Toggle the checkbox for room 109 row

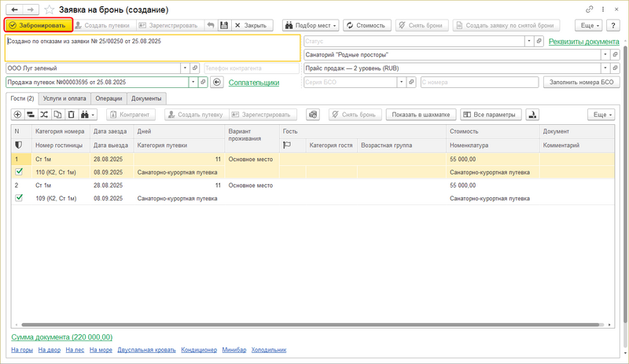point(19,199)
